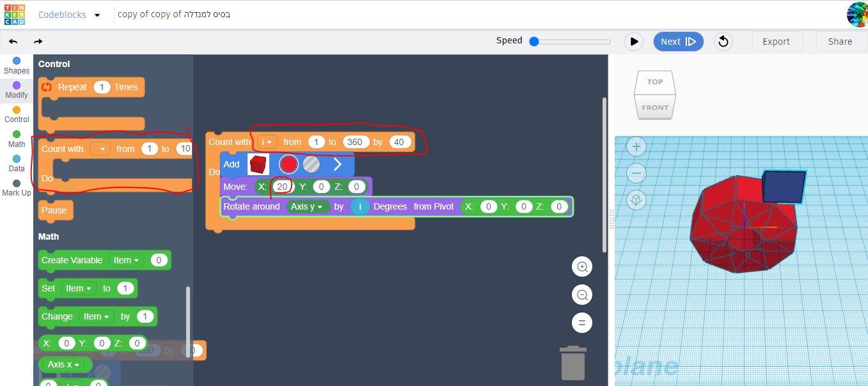Image resolution: width=868 pixels, height=386 pixels.
Task: Zoom out the 3D viewer with minus
Action: pos(636,173)
